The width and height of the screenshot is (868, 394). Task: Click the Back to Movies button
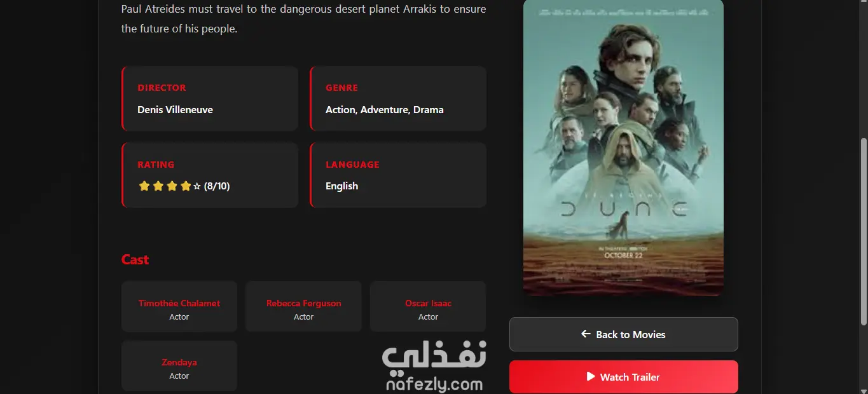pyautogui.click(x=624, y=334)
